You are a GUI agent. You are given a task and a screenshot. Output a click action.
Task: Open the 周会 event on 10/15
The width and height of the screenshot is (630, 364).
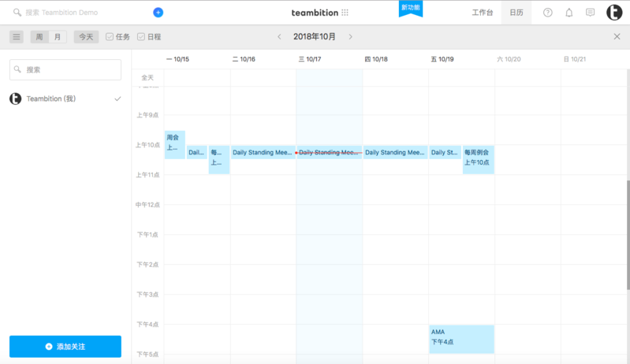(175, 144)
